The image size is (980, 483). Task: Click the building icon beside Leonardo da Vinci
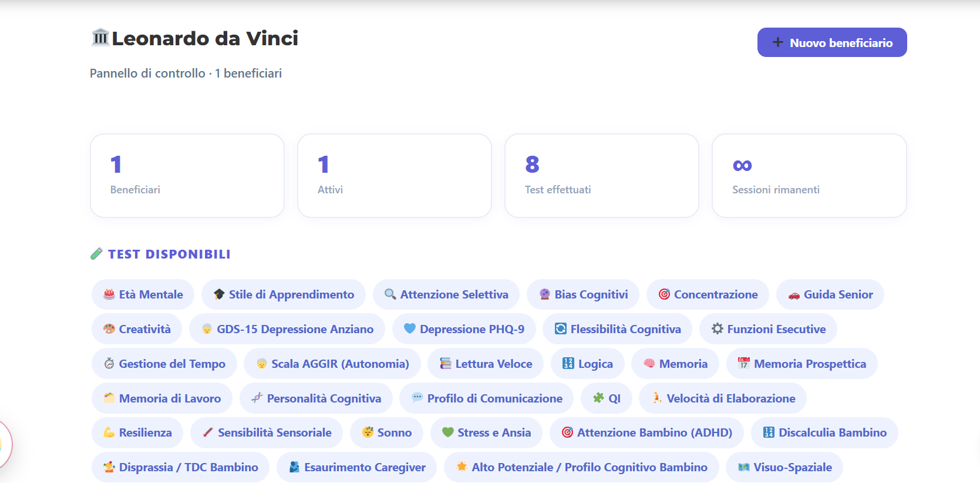click(x=100, y=38)
